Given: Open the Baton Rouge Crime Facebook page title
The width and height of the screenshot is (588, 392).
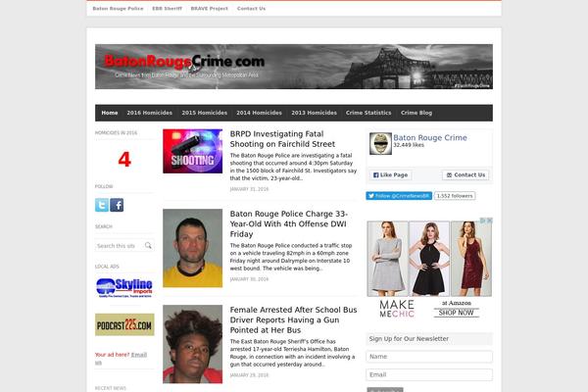Looking at the screenshot, I should 430,137.
